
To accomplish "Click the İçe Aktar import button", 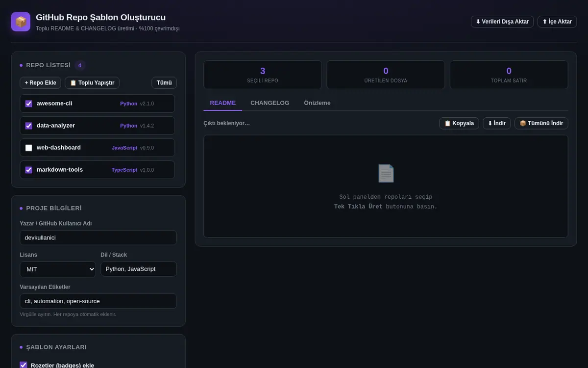I will pos(557,22).
